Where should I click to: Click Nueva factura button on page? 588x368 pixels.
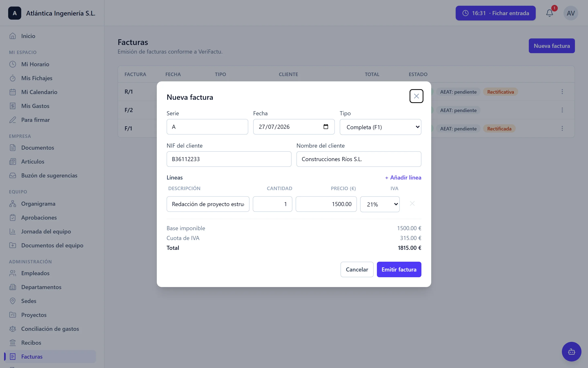(x=551, y=46)
